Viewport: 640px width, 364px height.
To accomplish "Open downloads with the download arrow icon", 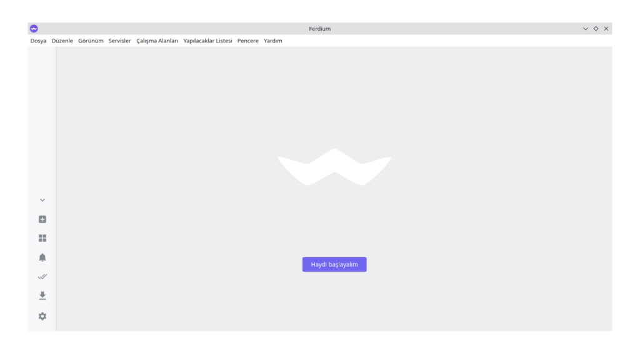I will [42, 295].
